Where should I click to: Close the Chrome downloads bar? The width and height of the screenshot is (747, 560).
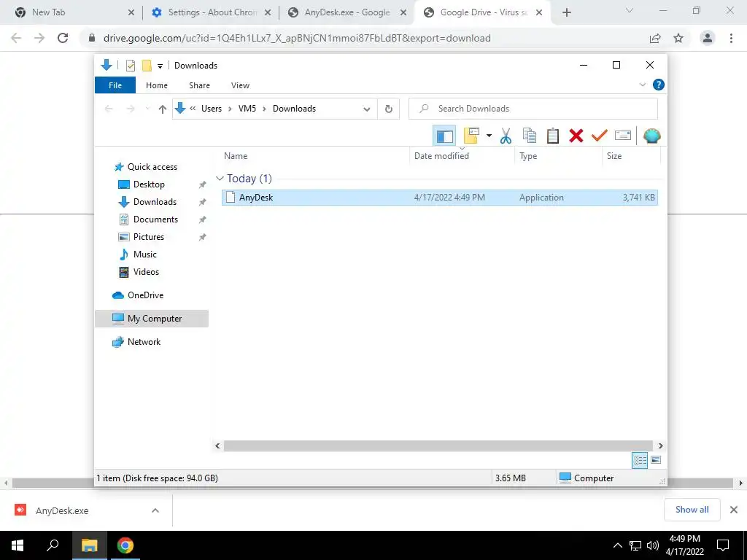pyautogui.click(x=734, y=510)
